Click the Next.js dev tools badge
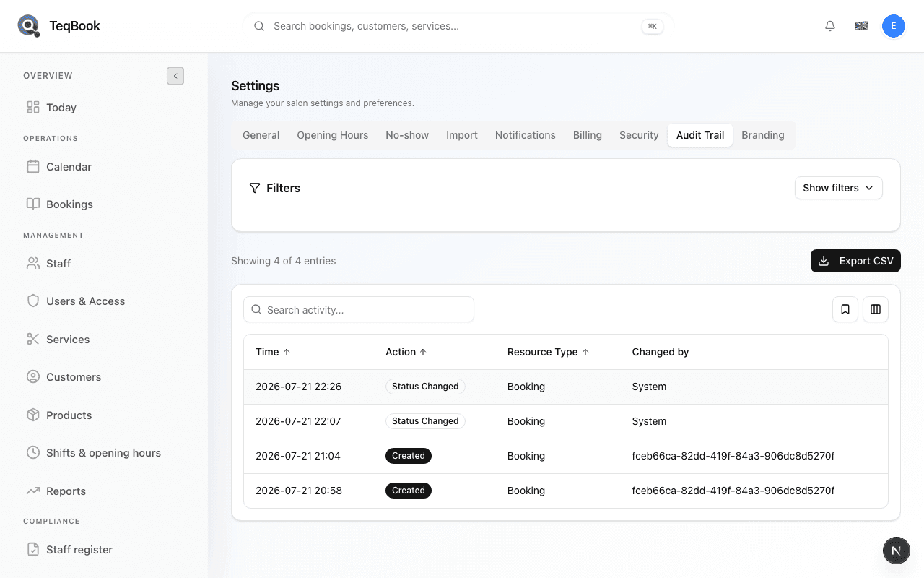This screenshot has width=924, height=578. tap(896, 551)
